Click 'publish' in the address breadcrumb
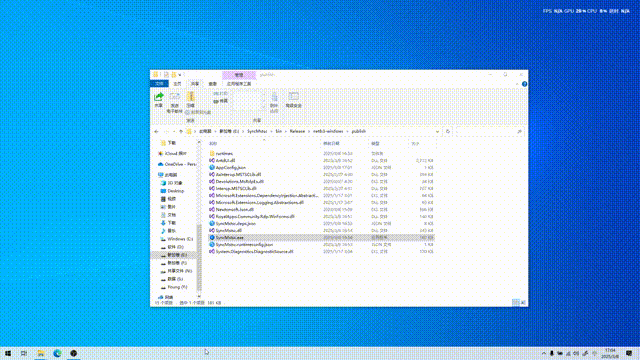The image size is (640, 360). (359, 131)
